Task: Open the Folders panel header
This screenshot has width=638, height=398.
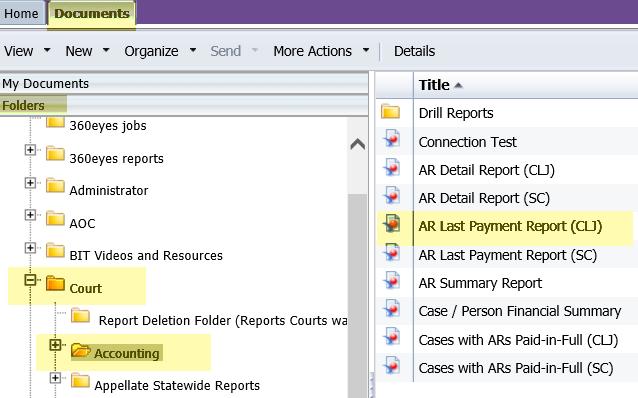Action: [184, 105]
